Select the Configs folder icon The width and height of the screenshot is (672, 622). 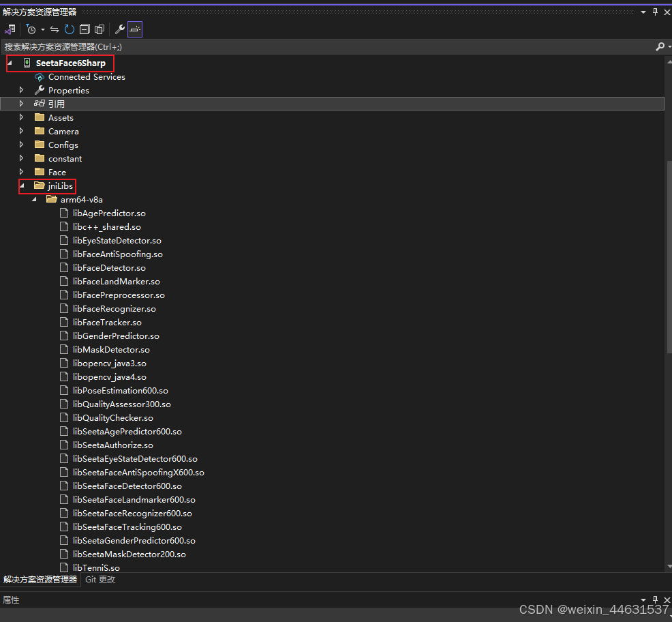click(x=40, y=145)
